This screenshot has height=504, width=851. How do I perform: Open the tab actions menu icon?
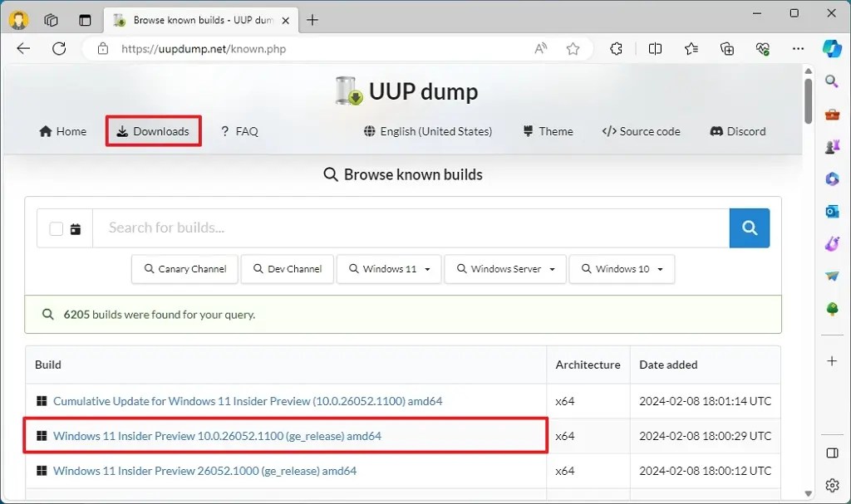click(85, 20)
